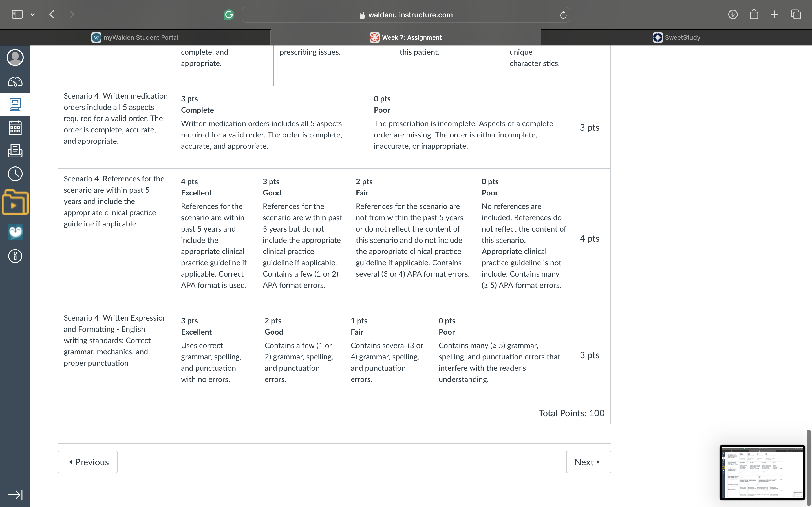
Task: Click the waldenu.instructure.com address bar
Action: [406, 15]
